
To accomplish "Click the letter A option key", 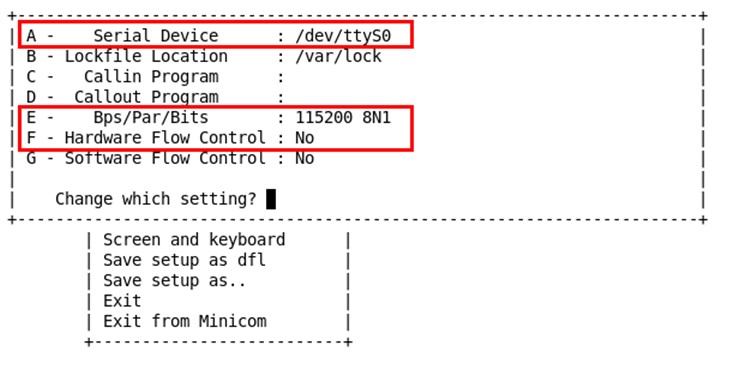I will (31, 36).
